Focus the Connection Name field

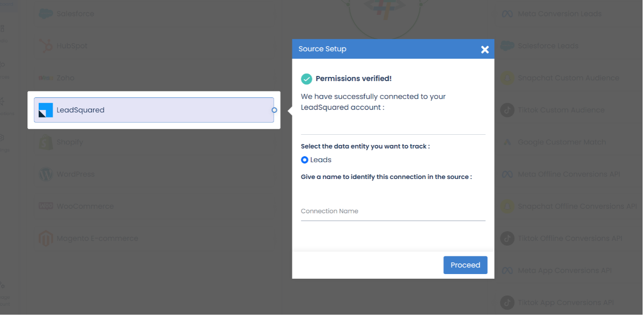tap(393, 211)
